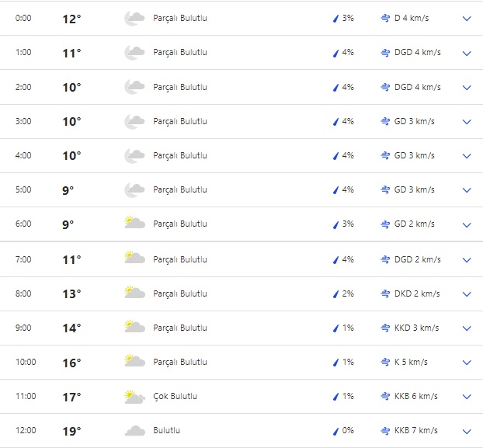Open details for the 7:00 row chevron
The width and height of the screenshot is (483, 448).
coord(467,260)
